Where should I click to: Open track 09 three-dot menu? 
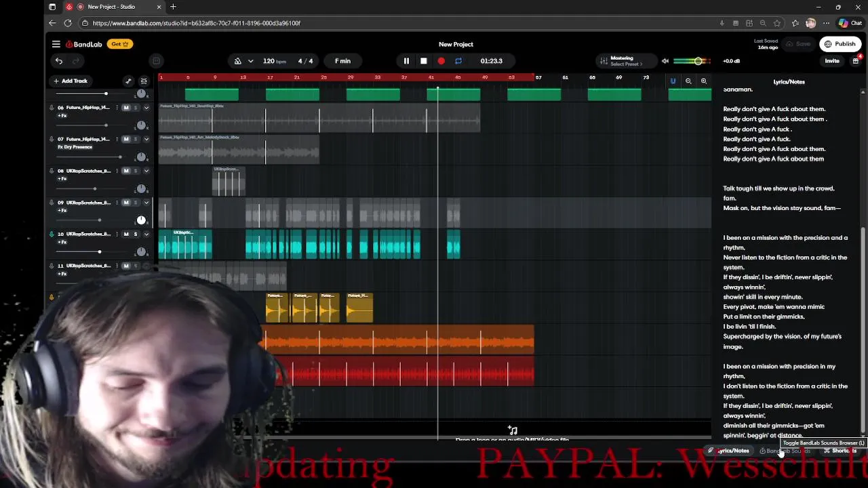tap(117, 203)
